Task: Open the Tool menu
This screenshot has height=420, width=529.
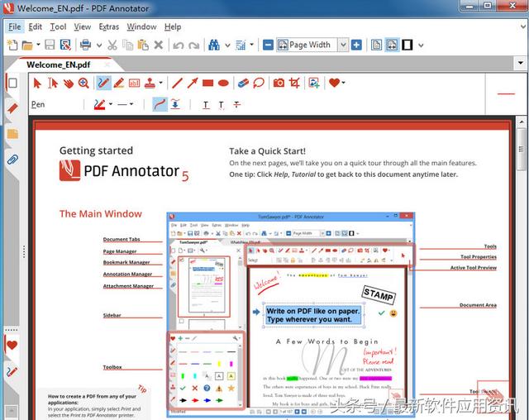Action: (x=58, y=26)
